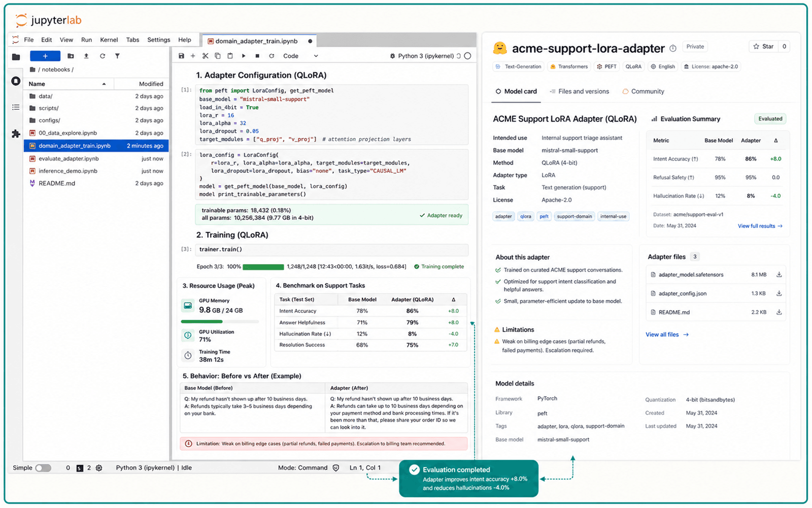Image resolution: width=812 pixels, height=508 pixels.
Task: Download adapter_config.json file
Action: coord(779,294)
